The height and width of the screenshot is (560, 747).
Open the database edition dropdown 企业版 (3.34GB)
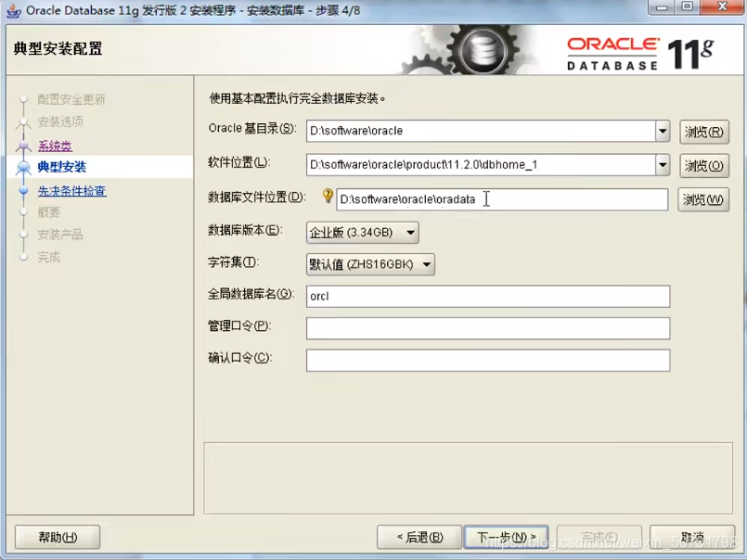point(363,233)
